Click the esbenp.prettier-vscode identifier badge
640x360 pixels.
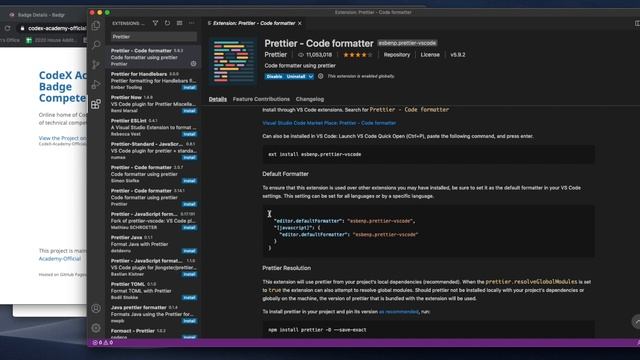click(x=407, y=43)
